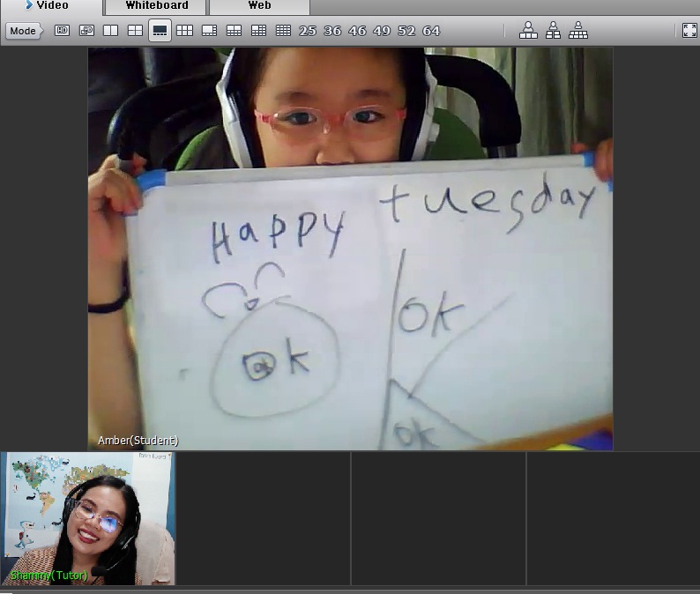This screenshot has width=700, height=594.
Task: Click the Mode button
Action: [23, 31]
